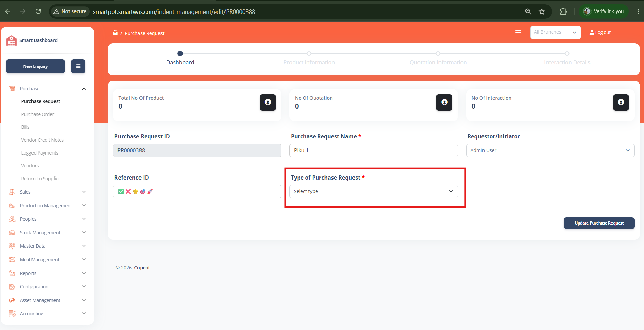Click the Total No Of Product card icon
Screen dimensions: 644x330
[x=268, y=102]
